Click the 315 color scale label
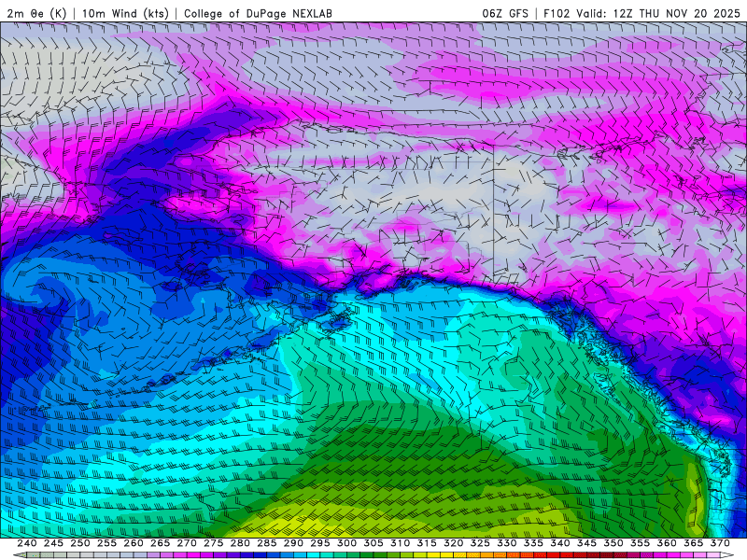This screenshot has width=747, height=560. (x=427, y=543)
